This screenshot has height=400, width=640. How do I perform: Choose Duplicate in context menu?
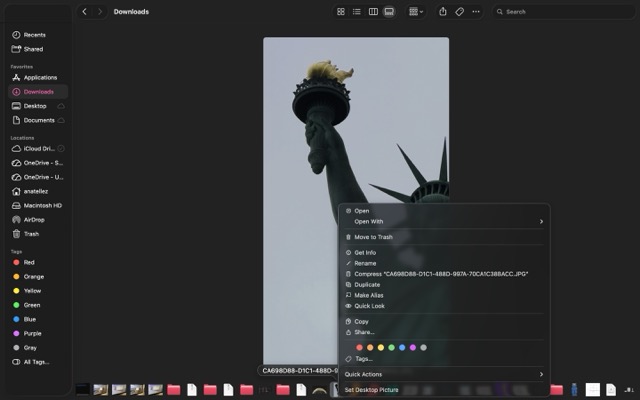[x=444, y=284]
